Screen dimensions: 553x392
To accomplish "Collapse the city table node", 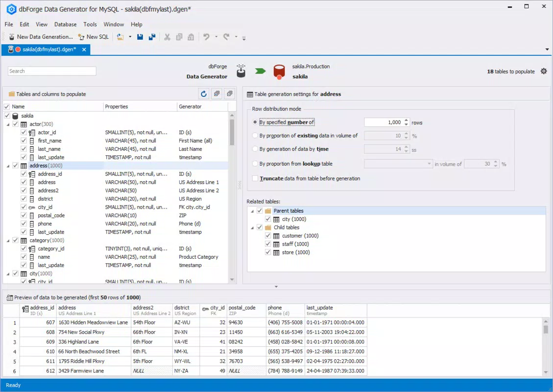I will click(8, 274).
